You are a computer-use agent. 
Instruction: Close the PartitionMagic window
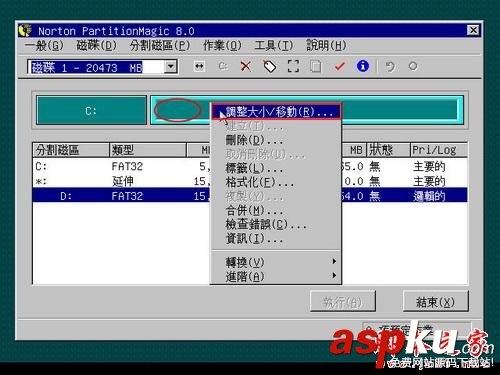(x=473, y=30)
